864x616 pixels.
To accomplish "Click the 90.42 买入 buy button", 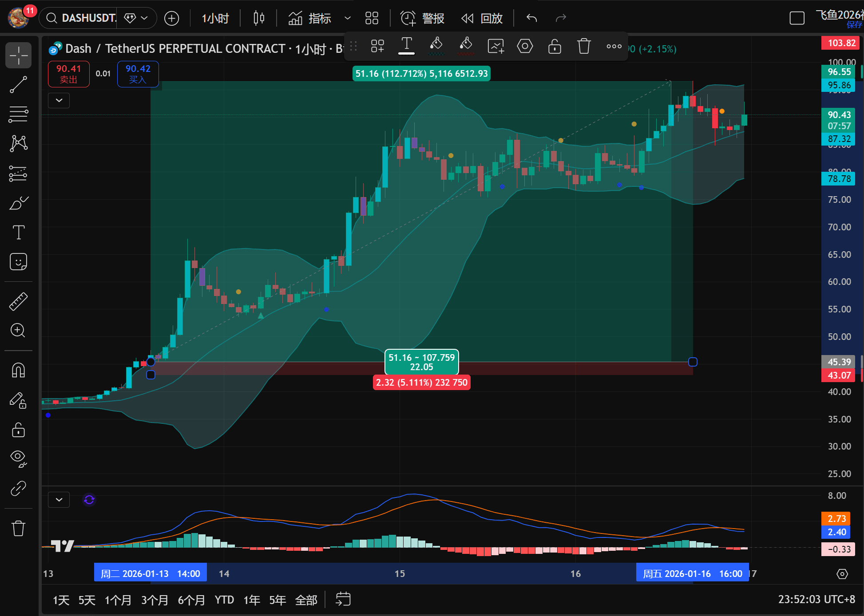I will point(138,74).
